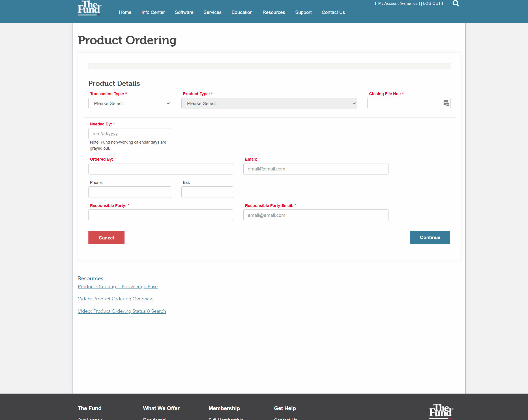
Task: Open the Support menu
Action: (303, 12)
